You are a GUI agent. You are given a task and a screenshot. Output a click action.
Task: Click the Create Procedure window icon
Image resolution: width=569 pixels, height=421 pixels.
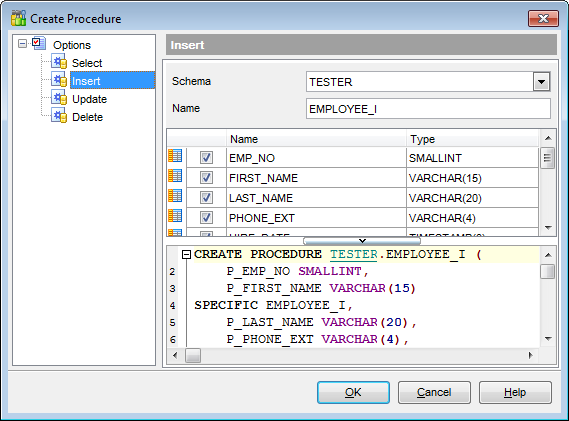(19, 18)
